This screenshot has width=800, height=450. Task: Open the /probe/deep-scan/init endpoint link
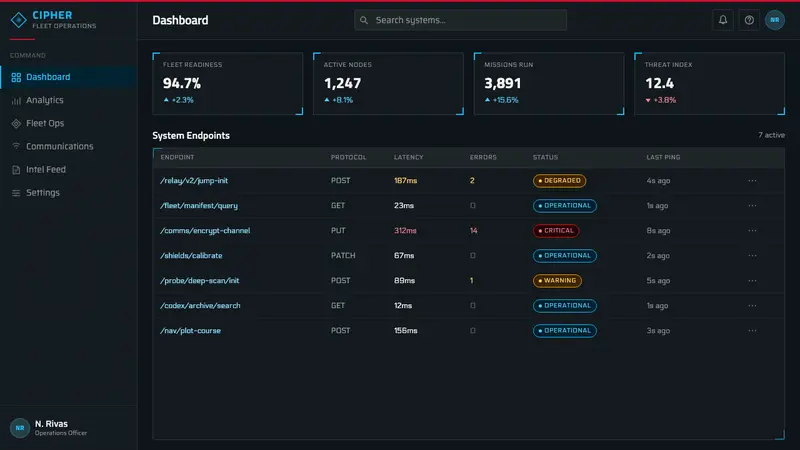click(x=199, y=281)
